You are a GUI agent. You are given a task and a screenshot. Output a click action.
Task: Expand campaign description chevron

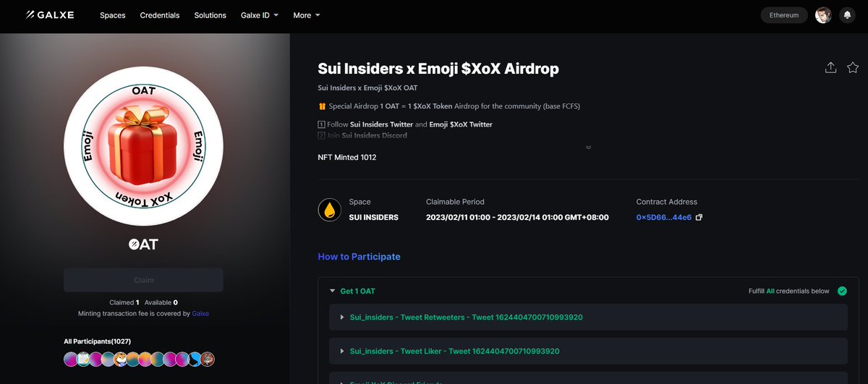588,147
